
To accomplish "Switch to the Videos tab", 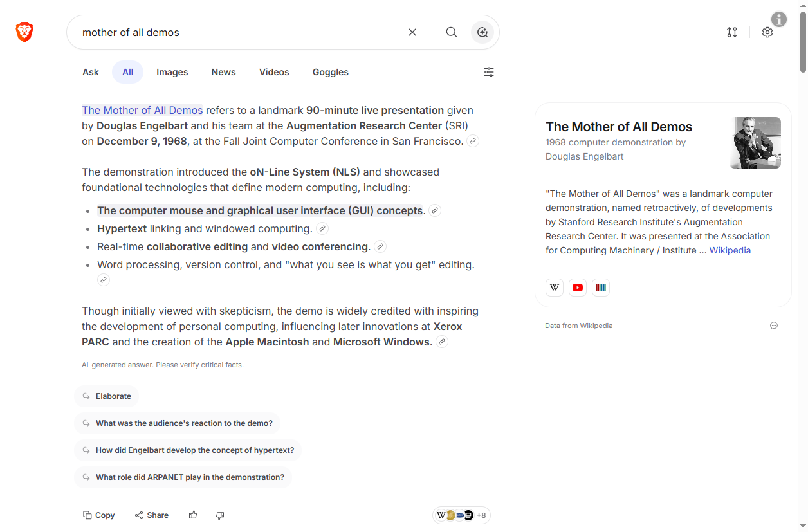I will (x=274, y=72).
